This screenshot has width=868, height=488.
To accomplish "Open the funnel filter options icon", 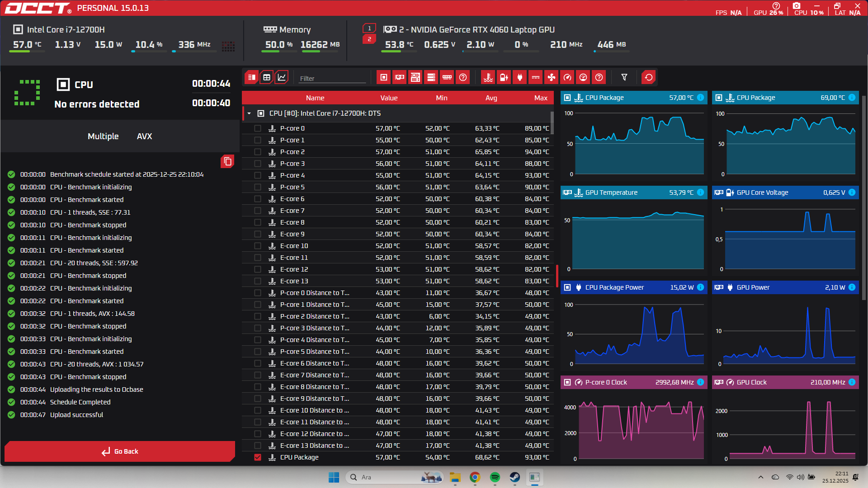I will (624, 77).
